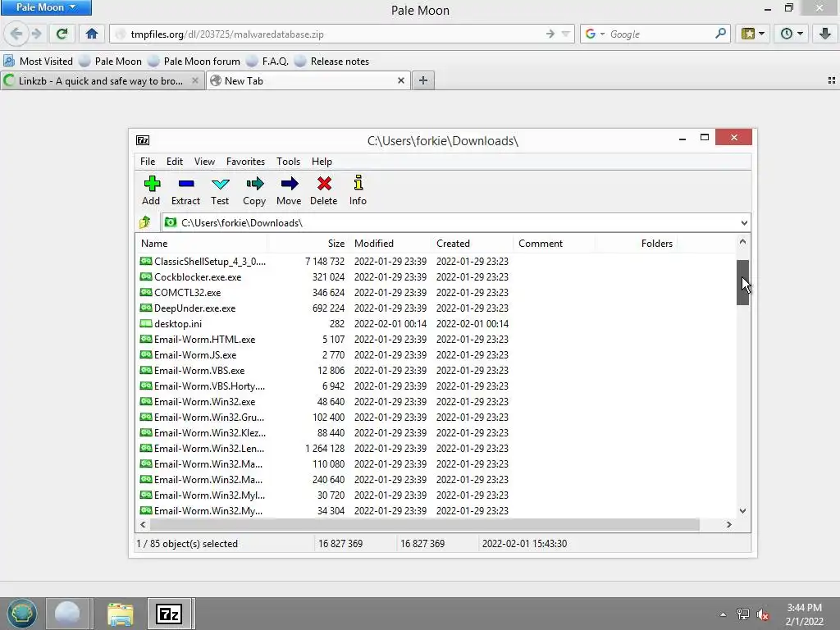Close the New Tab tab
Screen dimensions: 840x630
coord(400,80)
